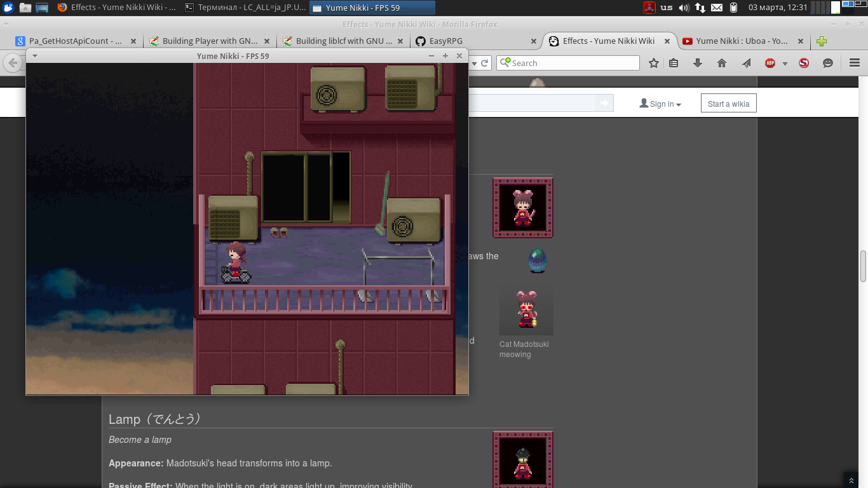868x488 pixels.
Task: Open a new tab with green plus
Action: (x=822, y=41)
